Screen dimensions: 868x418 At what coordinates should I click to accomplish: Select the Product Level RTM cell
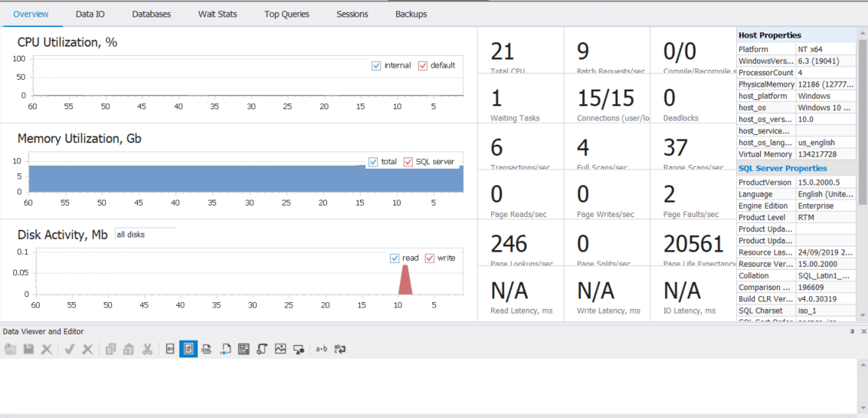click(827, 217)
